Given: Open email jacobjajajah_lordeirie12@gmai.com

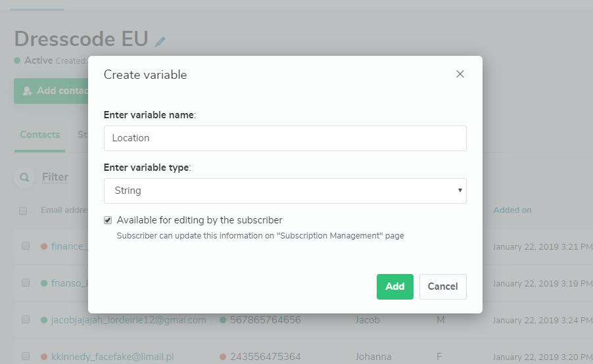Looking at the screenshot, I should click(128, 320).
